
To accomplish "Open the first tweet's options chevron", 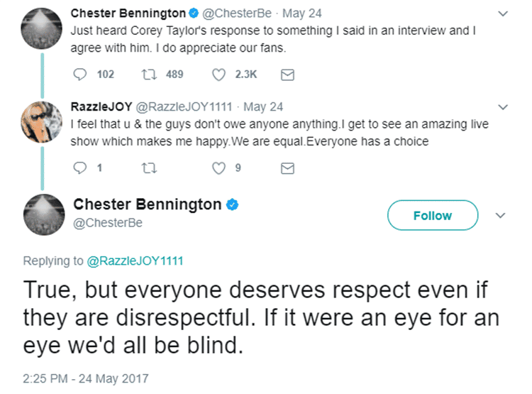I will (x=504, y=13).
